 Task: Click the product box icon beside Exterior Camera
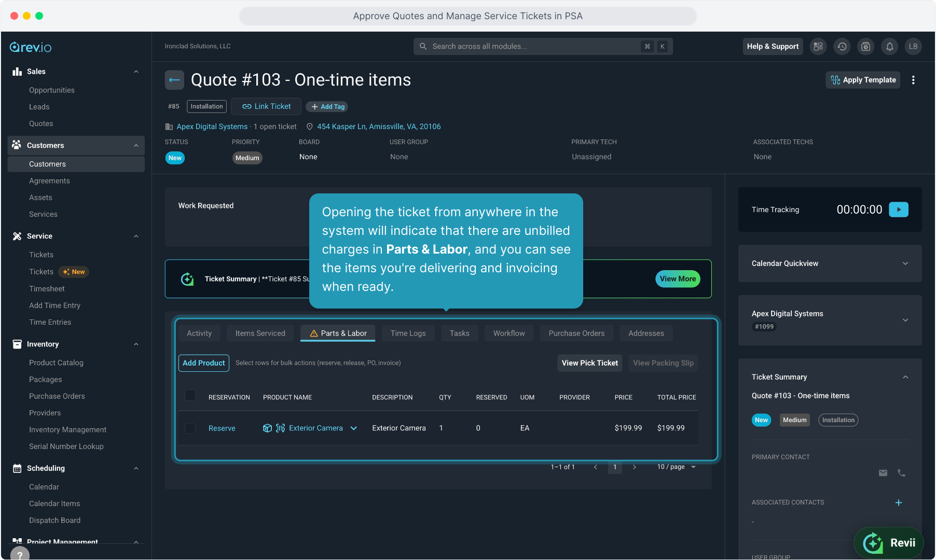click(267, 428)
